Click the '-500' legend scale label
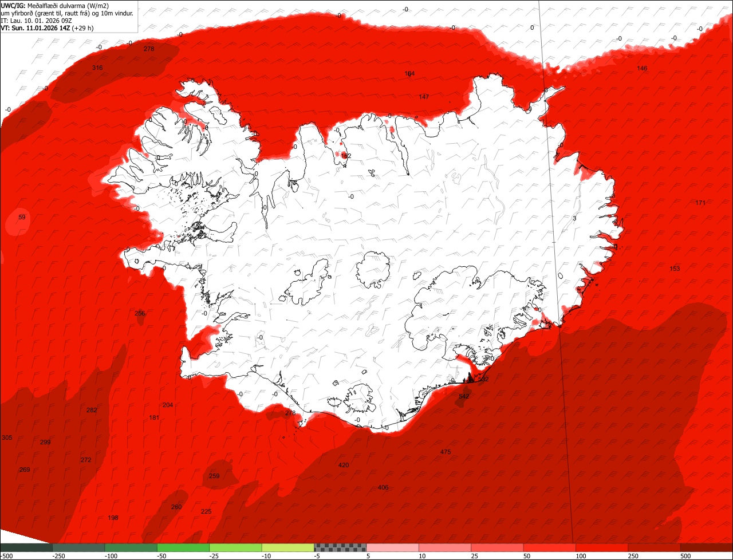733x560 pixels. 6,556
